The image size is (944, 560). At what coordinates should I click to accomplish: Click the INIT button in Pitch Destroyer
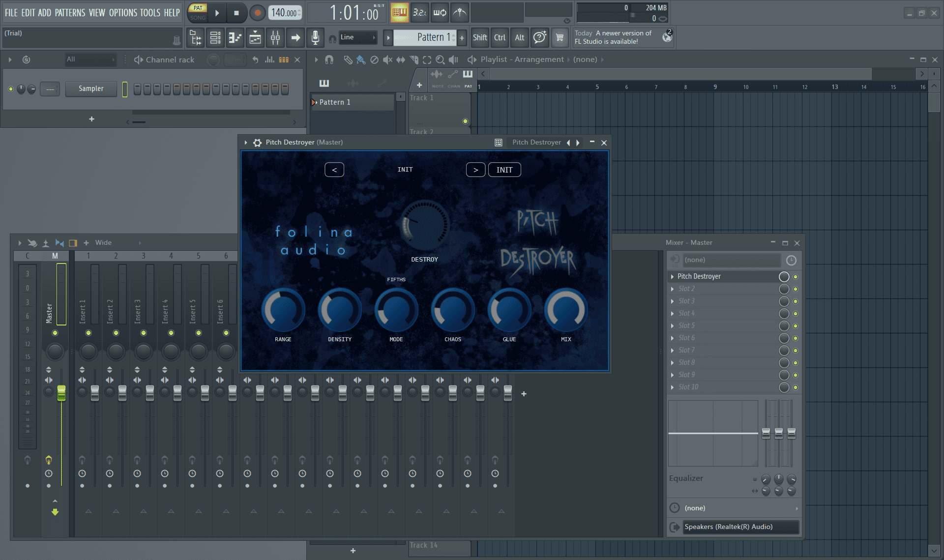coord(504,170)
